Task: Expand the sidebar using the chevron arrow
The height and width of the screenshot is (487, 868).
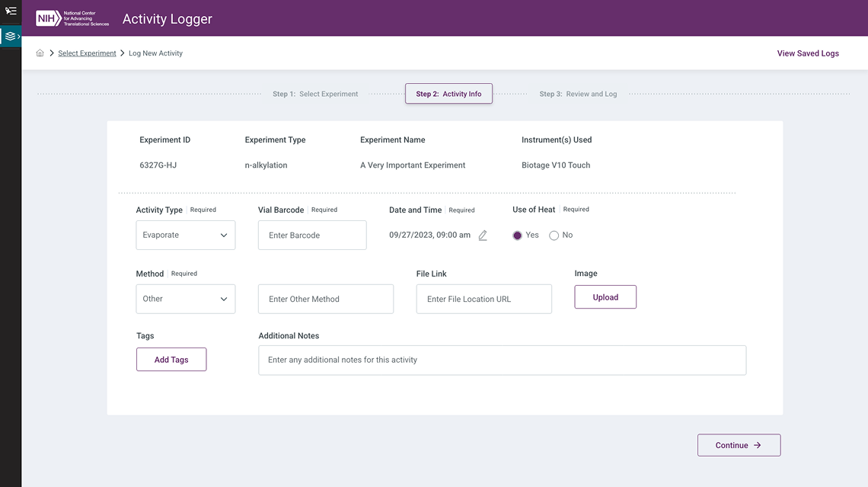Action: (19, 36)
